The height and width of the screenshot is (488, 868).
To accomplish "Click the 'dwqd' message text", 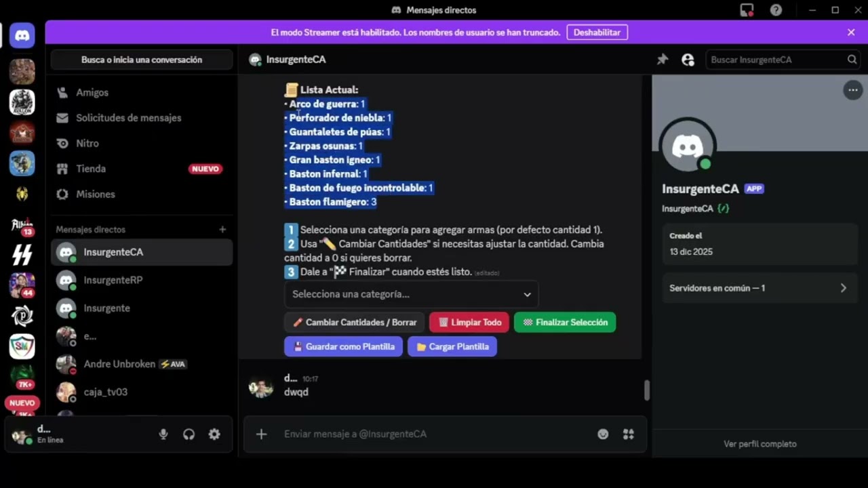I will [296, 392].
